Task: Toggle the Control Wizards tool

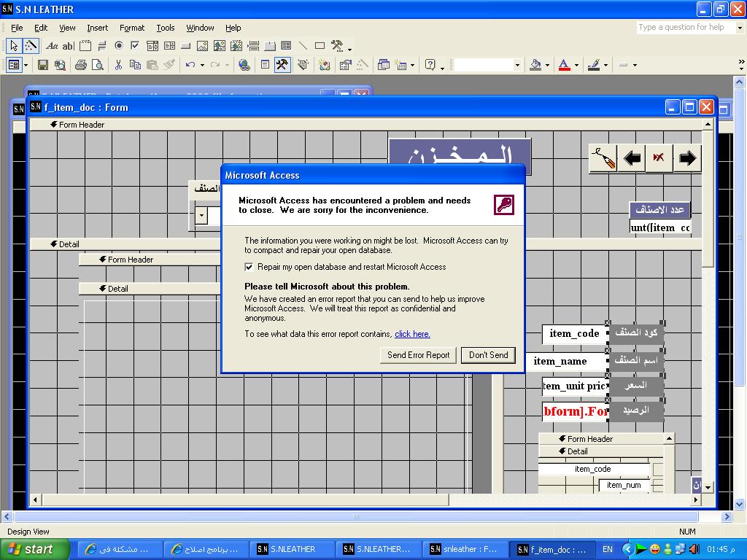Action: (x=31, y=46)
